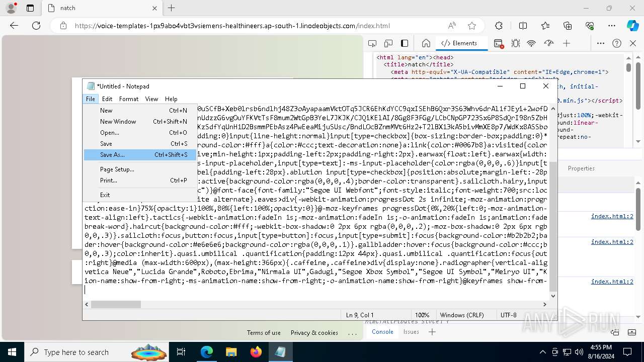This screenshot has width=644, height=362.
Task: Open Notepad's File menu
Action: pos(91,99)
